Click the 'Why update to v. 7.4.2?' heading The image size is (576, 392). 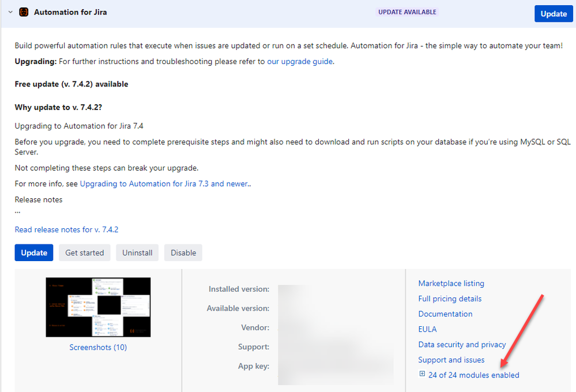[58, 107]
